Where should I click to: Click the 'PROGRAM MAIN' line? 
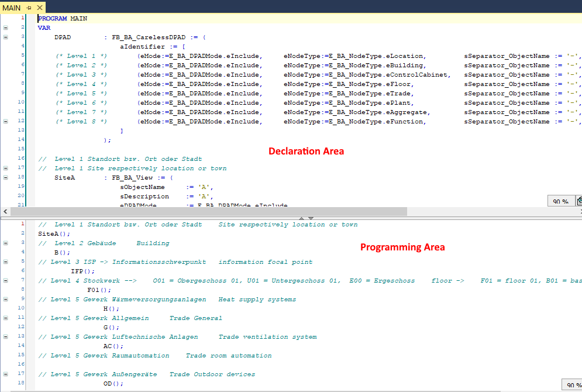(x=63, y=19)
